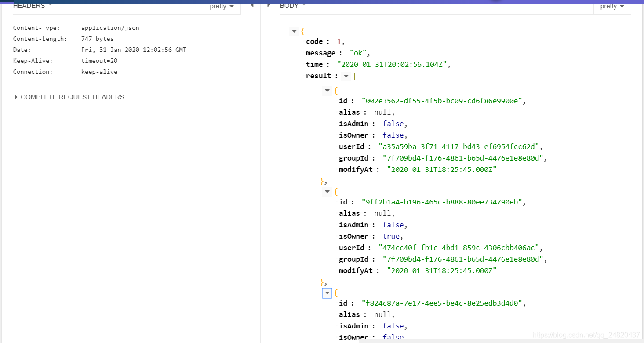Collapse the root JSON object
Image resolution: width=644 pixels, height=343 pixels.
(x=294, y=31)
